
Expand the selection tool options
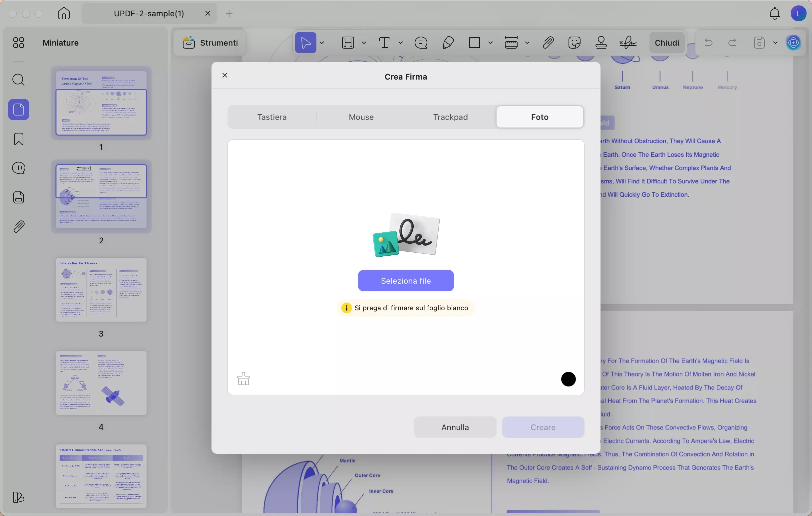coord(321,43)
